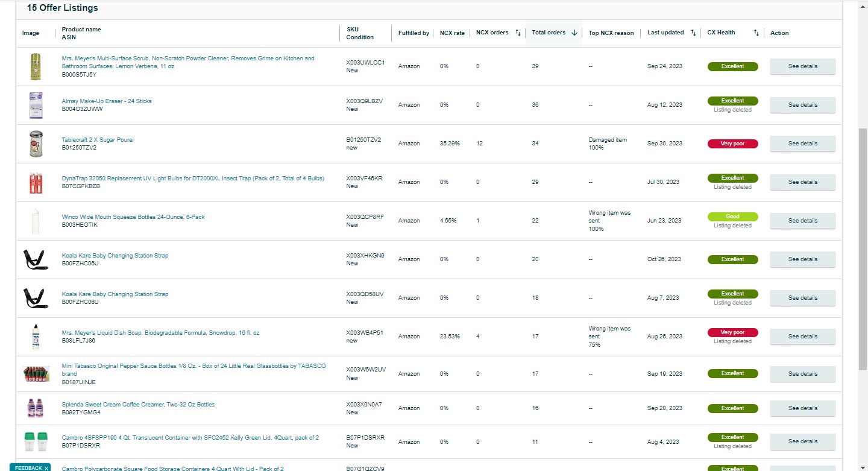The image size is (868, 471).
Task: Open Mrs. Meyer's Liquid Dish Soap link
Action: coord(161,333)
